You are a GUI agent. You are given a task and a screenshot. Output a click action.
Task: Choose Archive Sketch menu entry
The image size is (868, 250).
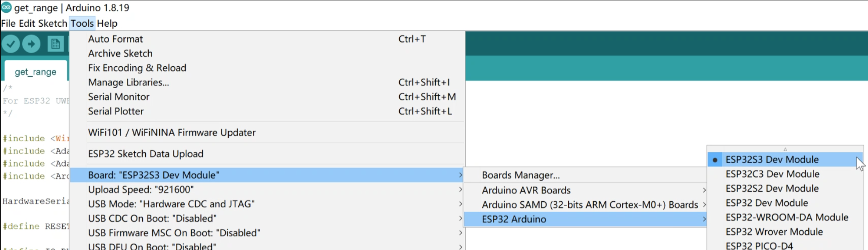click(267, 54)
